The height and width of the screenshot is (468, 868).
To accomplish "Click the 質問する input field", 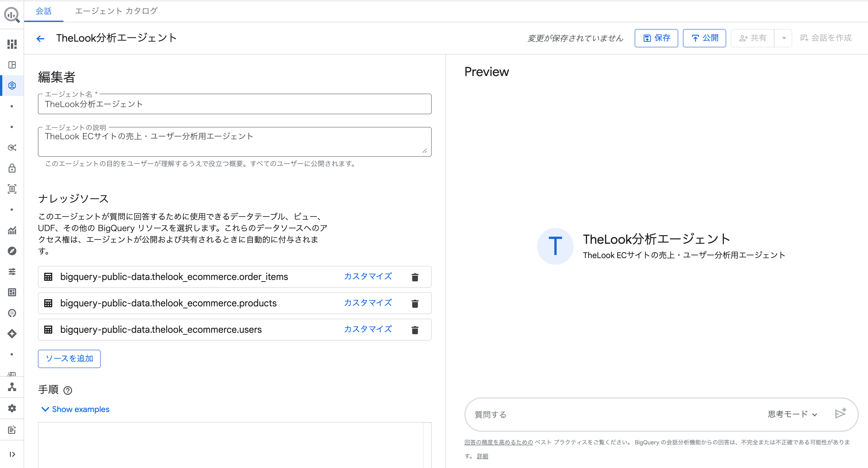I will click(573, 415).
